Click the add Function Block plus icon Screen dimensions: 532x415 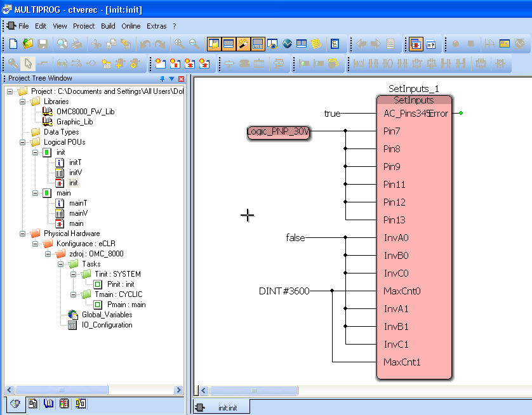click(121, 63)
